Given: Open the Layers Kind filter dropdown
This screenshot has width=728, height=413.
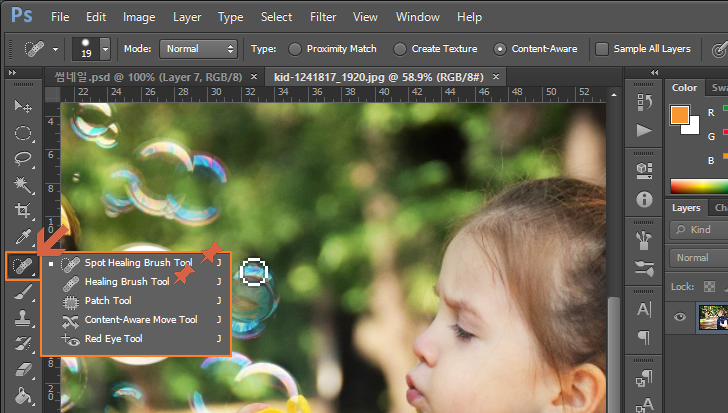Looking at the screenshot, I should click(x=698, y=230).
